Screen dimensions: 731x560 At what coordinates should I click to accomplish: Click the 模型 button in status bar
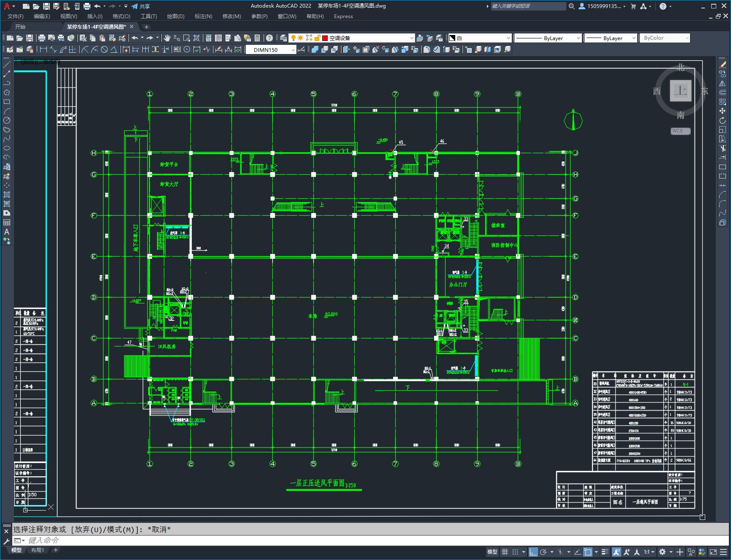492,552
